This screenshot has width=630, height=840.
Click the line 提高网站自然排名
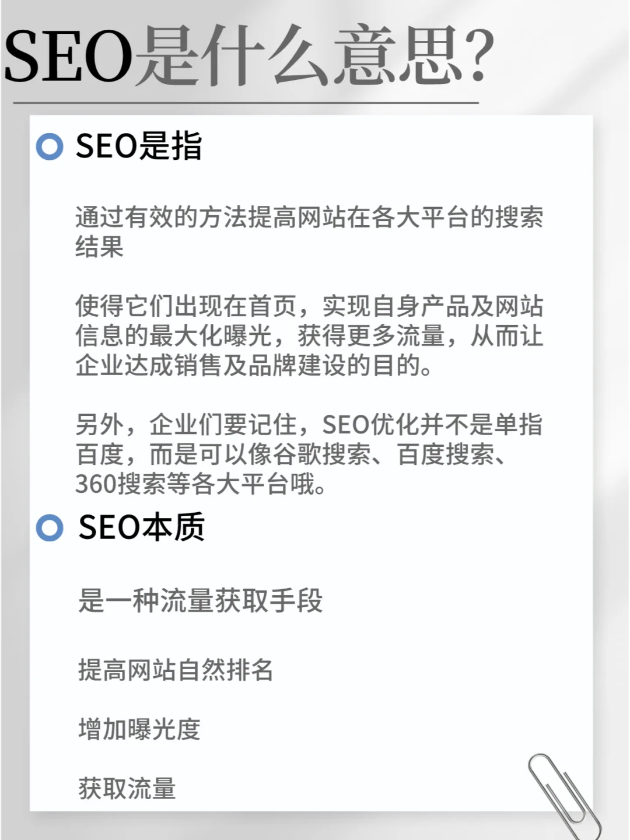coord(176,670)
